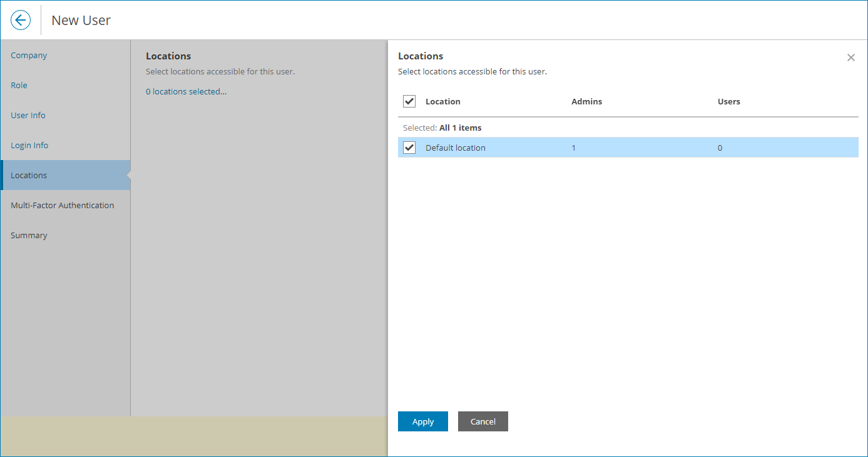The width and height of the screenshot is (868, 457).
Task: Select the Login Info step
Action: coord(29,146)
